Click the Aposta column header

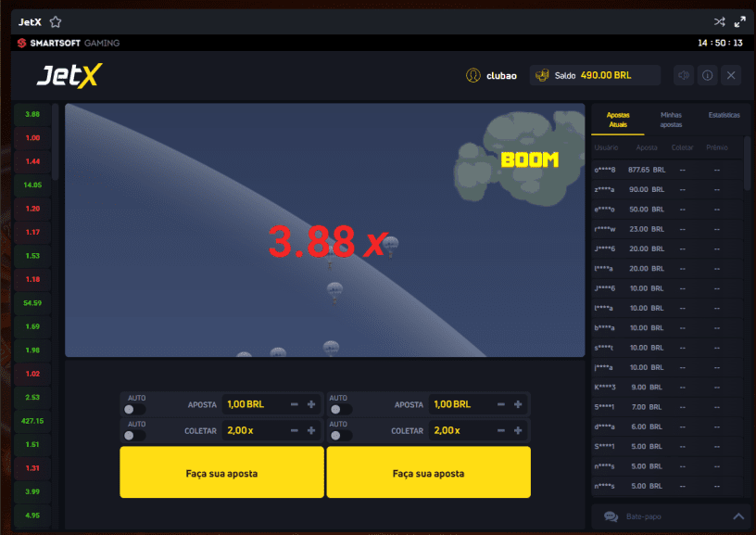pos(647,147)
